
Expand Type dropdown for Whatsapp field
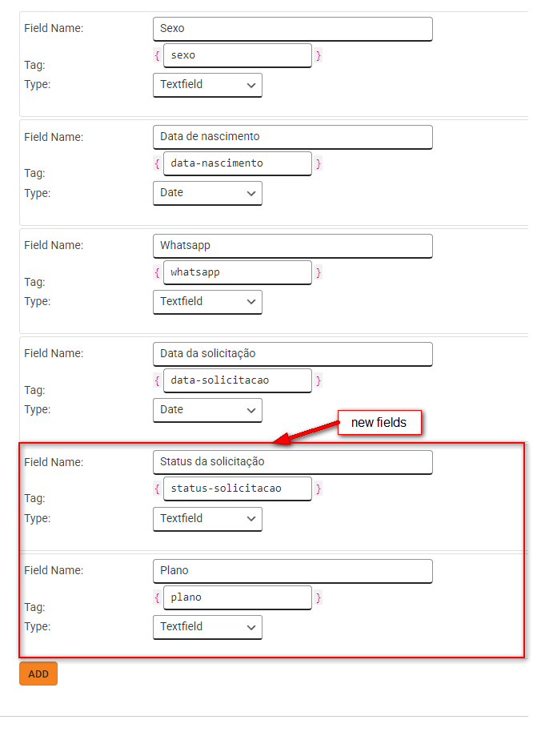[x=207, y=302]
